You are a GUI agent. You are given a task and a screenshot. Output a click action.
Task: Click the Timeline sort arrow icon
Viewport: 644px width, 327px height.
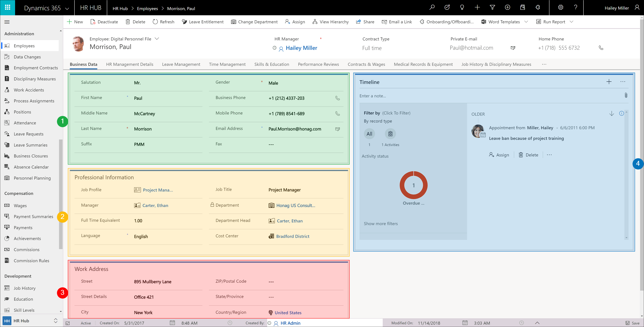611,114
